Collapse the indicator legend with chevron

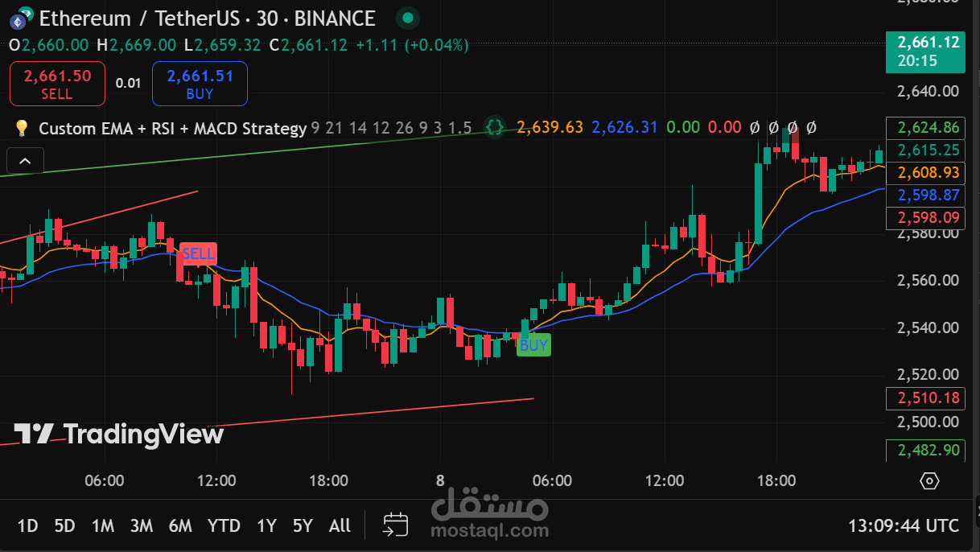pos(25,162)
